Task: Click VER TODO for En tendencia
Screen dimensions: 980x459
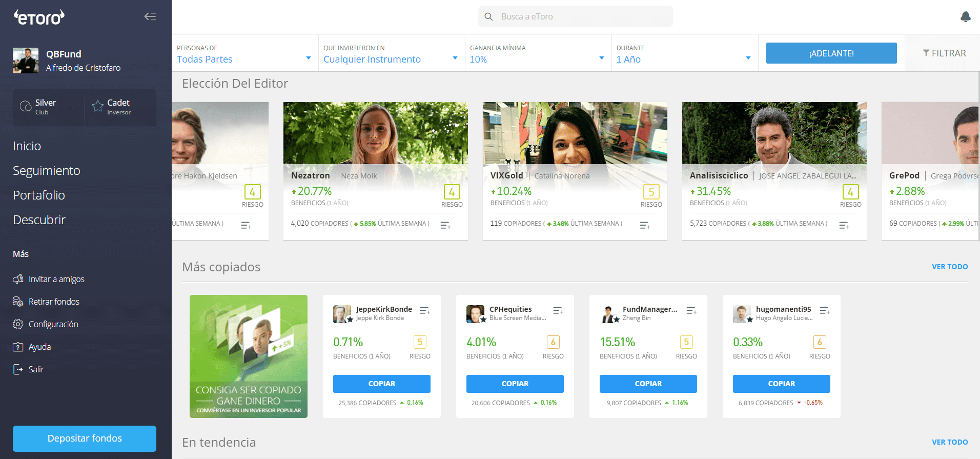Action: pyautogui.click(x=950, y=442)
